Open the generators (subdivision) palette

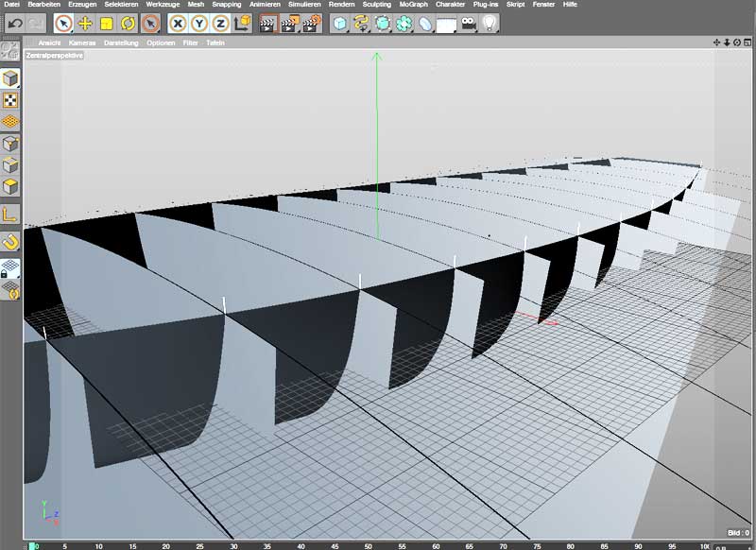click(x=383, y=23)
